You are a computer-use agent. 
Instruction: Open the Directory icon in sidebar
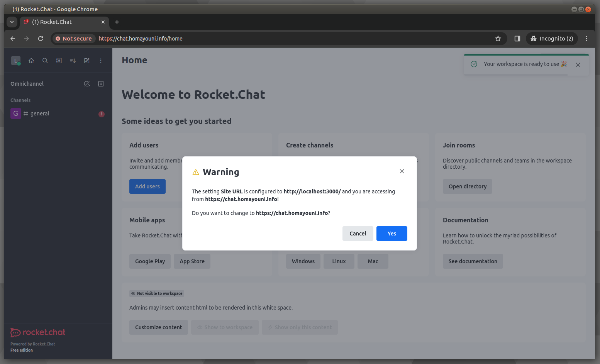59,61
